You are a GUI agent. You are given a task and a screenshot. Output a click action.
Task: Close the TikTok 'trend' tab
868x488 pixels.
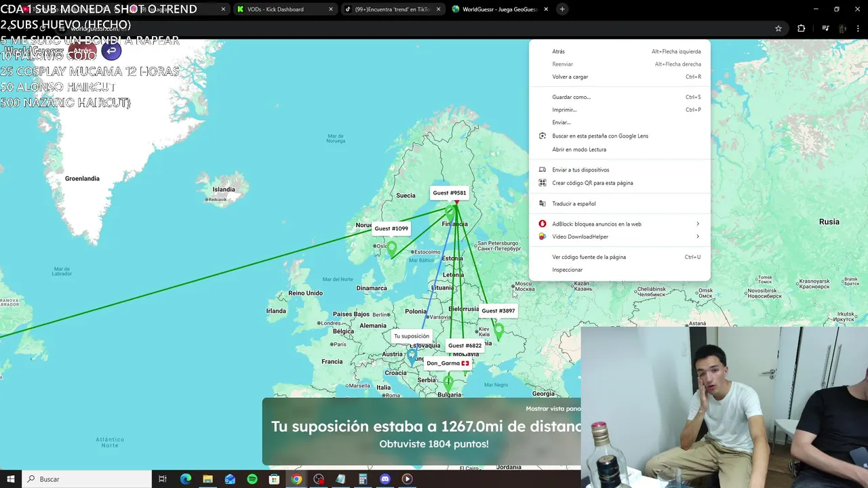[439, 9]
